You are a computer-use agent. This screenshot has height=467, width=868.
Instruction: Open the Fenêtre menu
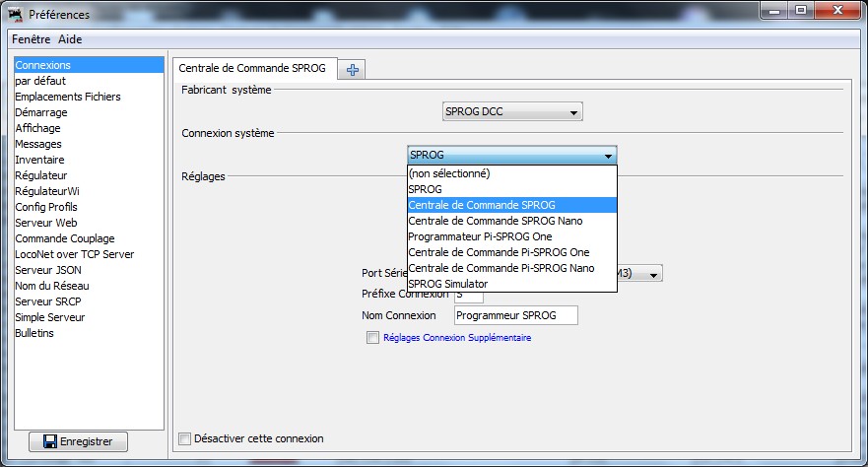31,39
